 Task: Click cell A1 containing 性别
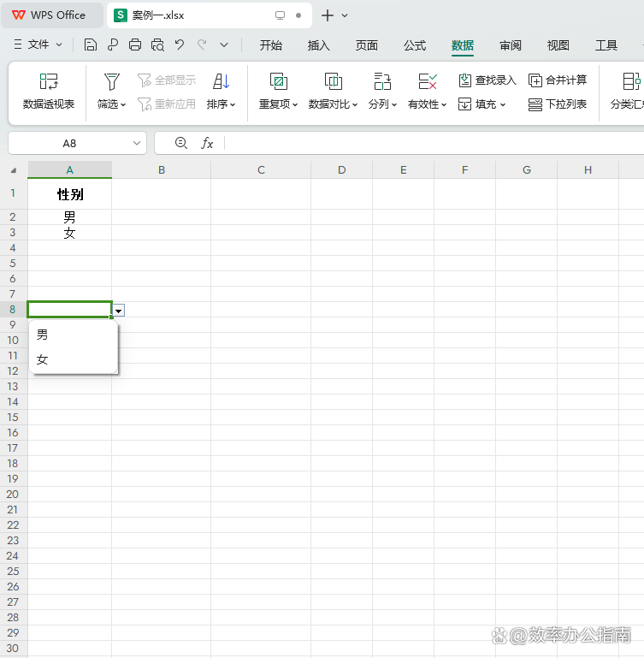(x=69, y=194)
